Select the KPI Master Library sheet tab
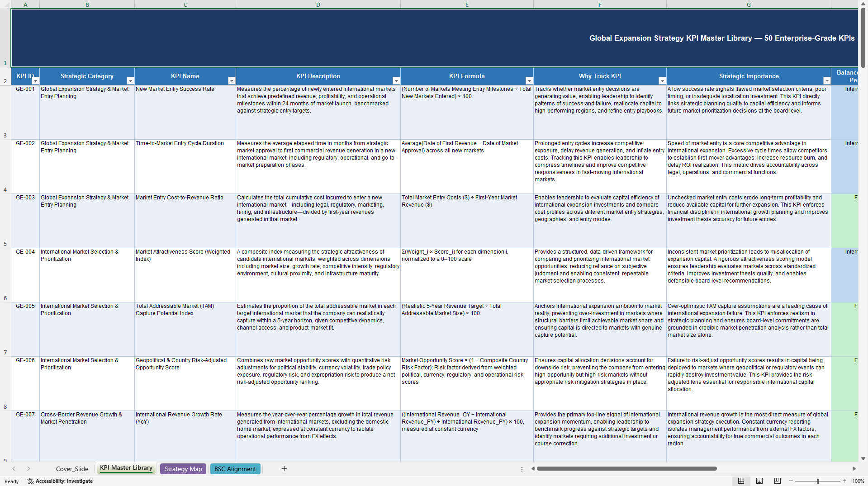The height and width of the screenshot is (486, 868). (x=126, y=468)
